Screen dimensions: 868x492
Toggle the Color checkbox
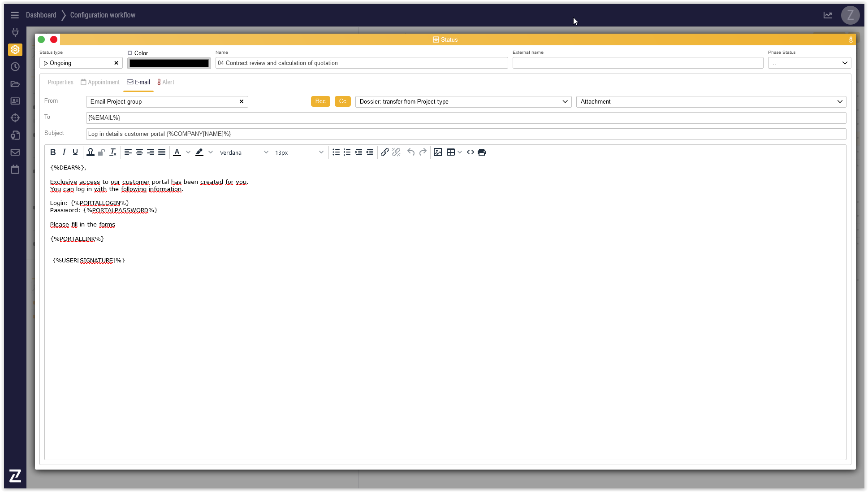[x=130, y=53]
